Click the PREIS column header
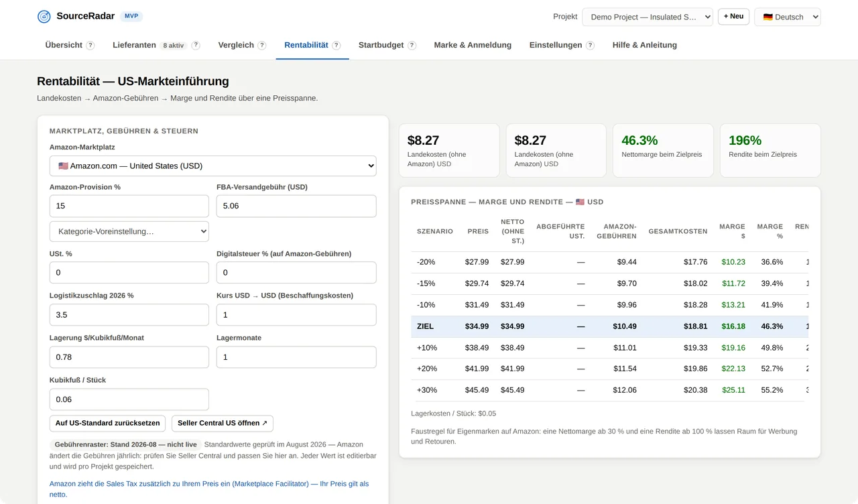Image resolution: width=858 pixels, height=504 pixels. pos(478,231)
